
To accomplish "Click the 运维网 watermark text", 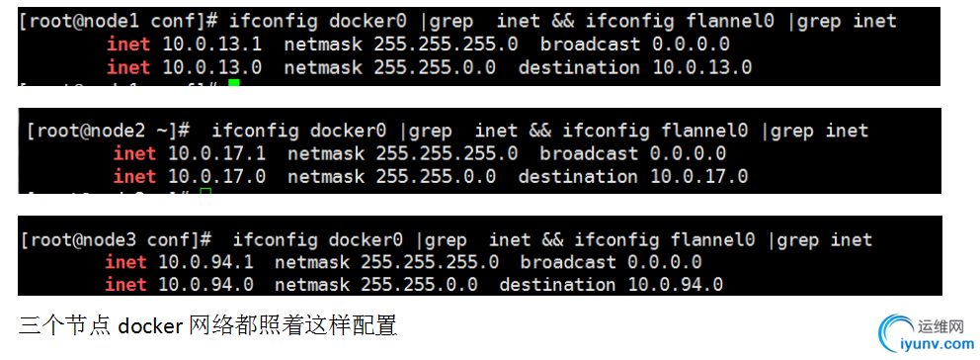I will [x=942, y=325].
